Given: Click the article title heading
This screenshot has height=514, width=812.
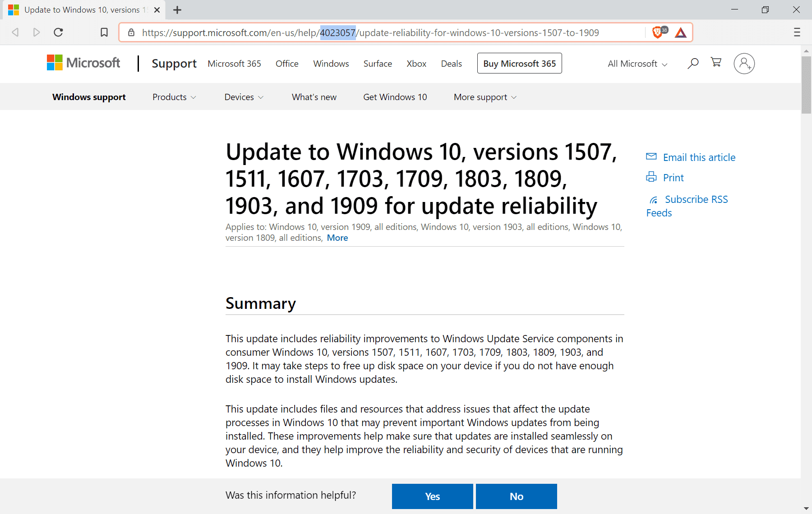Looking at the screenshot, I should pyautogui.click(x=421, y=179).
